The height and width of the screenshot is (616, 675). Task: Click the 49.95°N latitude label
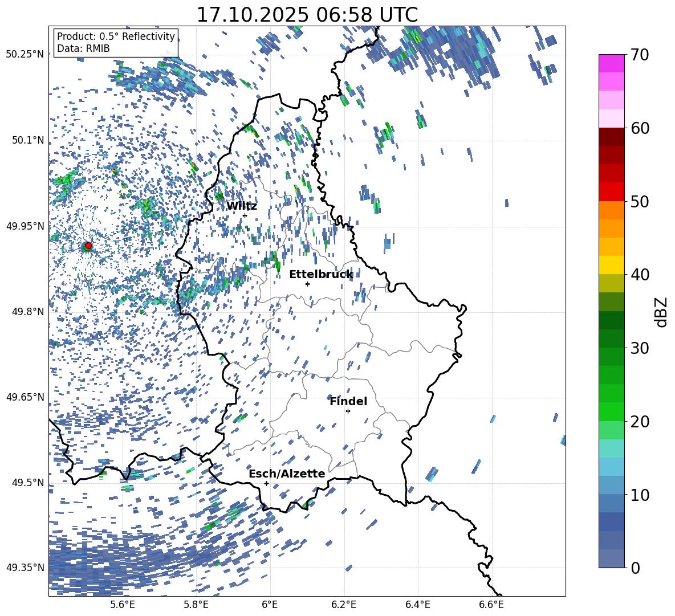(25, 226)
